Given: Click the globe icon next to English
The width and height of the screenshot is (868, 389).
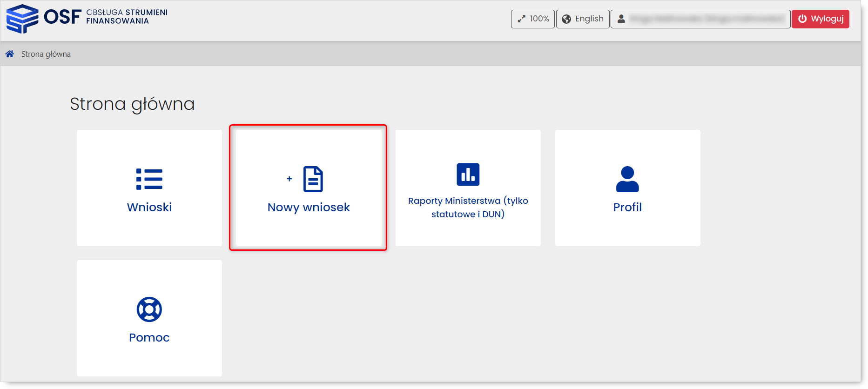Looking at the screenshot, I should pyautogui.click(x=566, y=19).
